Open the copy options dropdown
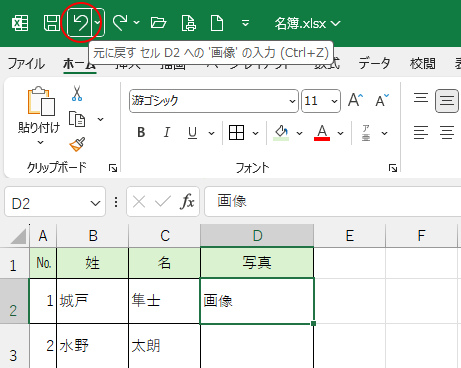This screenshot has height=368, width=461. 100,119
